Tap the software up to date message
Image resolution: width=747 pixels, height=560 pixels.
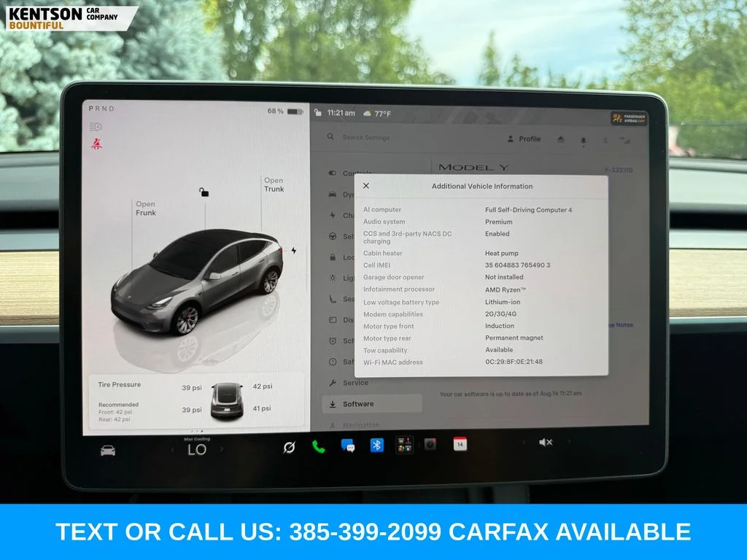coord(510,394)
